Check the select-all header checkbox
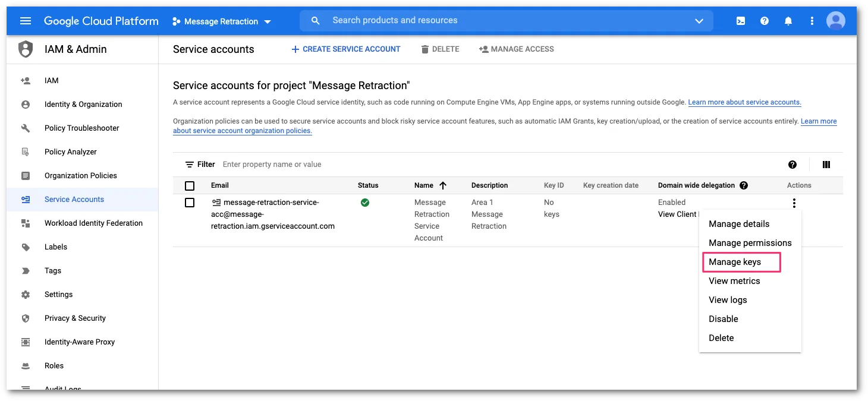The height and width of the screenshot is (401, 868). pyautogui.click(x=190, y=185)
